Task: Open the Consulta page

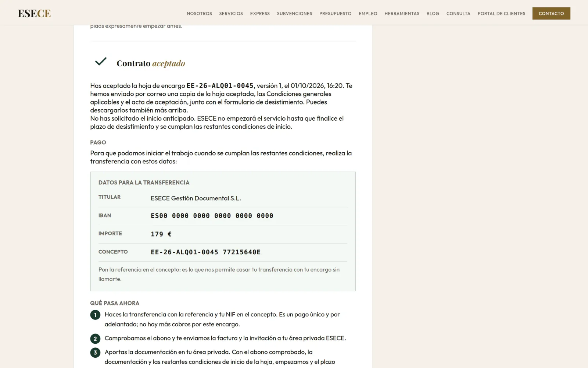Action: tap(458, 14)
